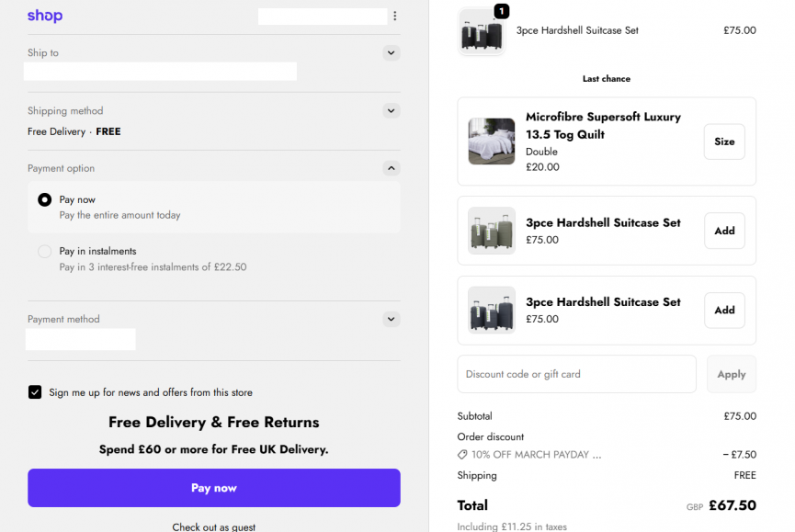Screen dimensions: 795x532
Task: Click the dark suitcase set upsell image
Action: click(x=491, y=310)
